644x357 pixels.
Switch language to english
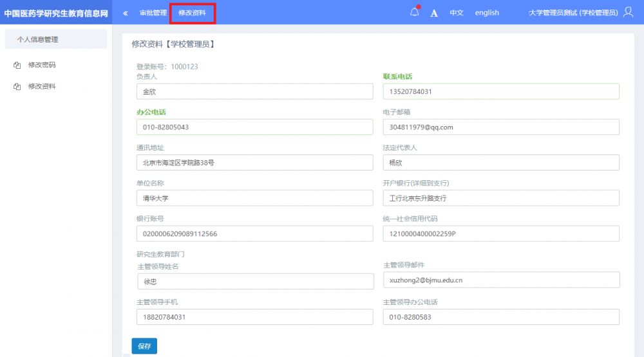pyautogui.click(x=487, y=13)
